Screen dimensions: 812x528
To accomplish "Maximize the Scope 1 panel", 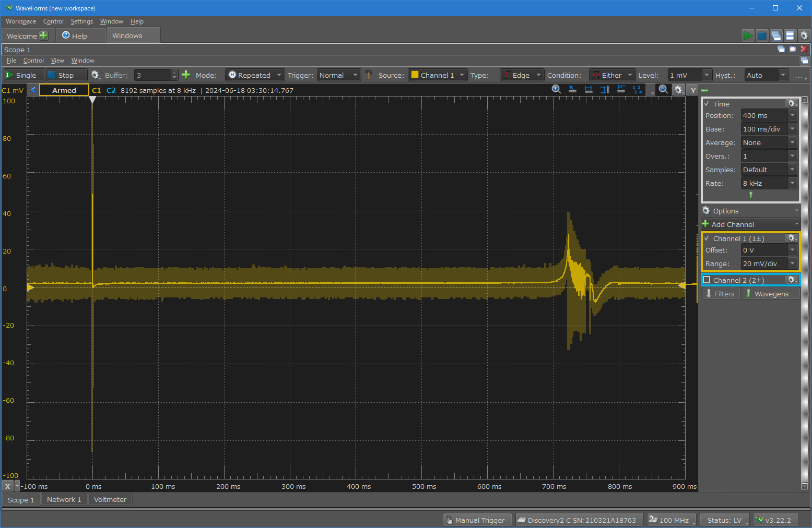I will pos(793,49).
